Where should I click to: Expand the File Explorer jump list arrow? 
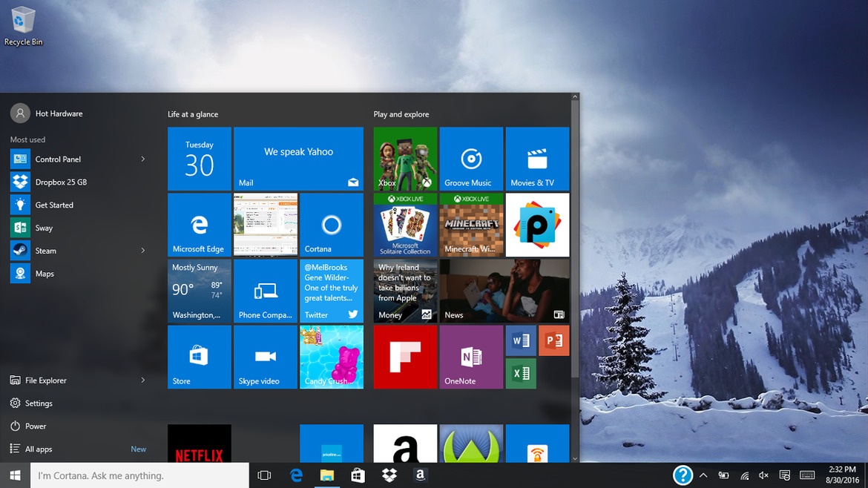(x=143, y=380)
